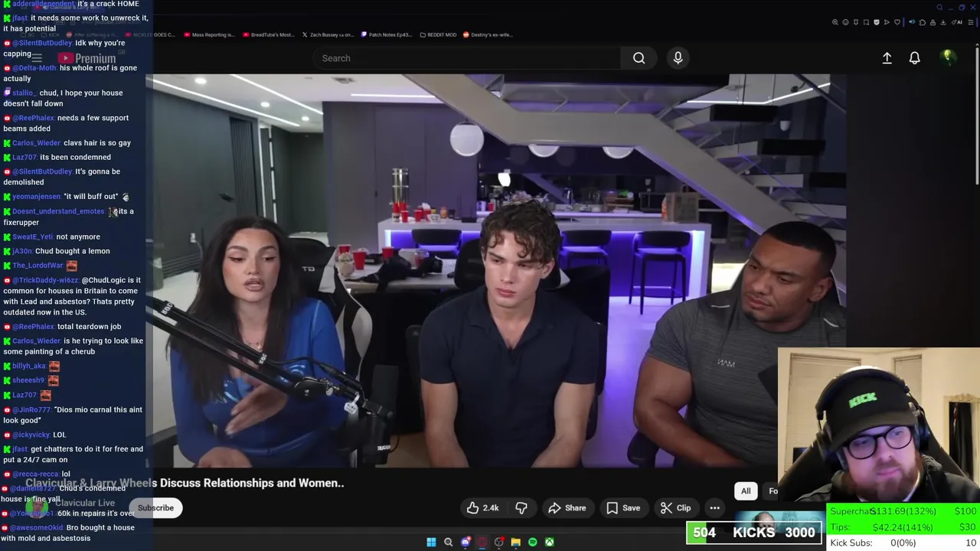Subscribe to the Clavicular Live channel

click(x=155, y=508)
